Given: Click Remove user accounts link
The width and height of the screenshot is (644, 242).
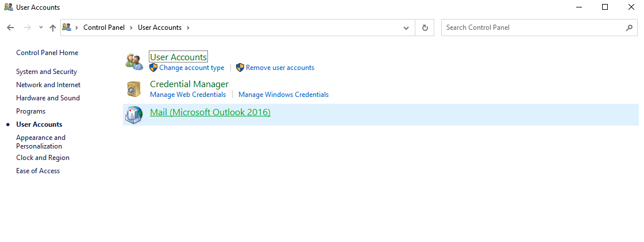Looking at the screenshot, I should (x=280, y=68).
